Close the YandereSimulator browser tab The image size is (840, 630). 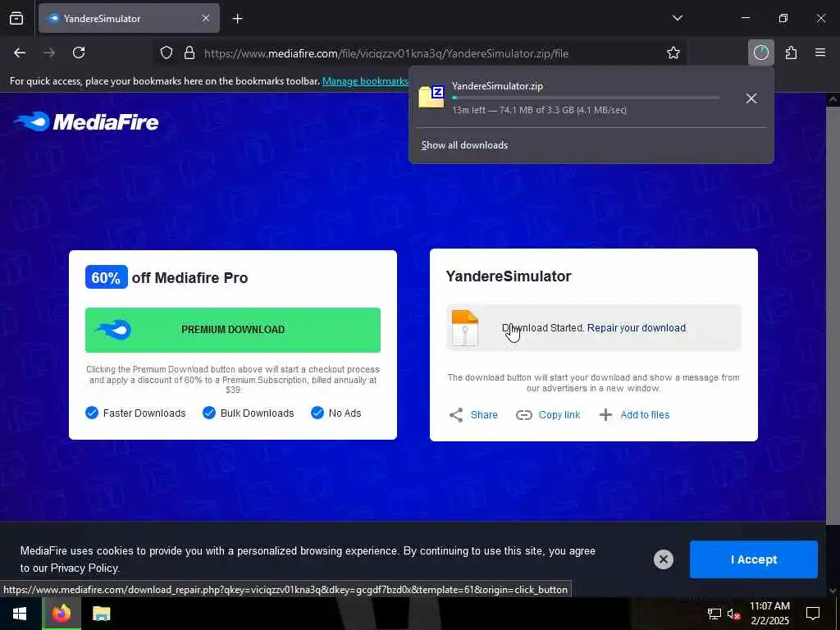[x=206, y=18]
